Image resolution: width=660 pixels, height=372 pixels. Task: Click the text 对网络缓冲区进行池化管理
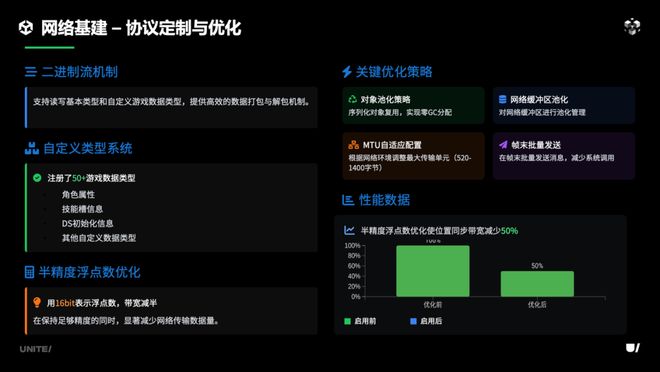coord(542,112)
